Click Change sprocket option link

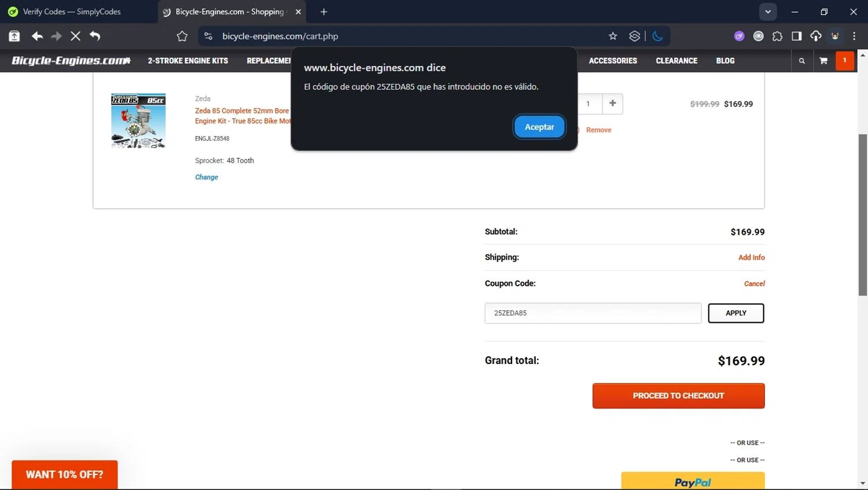(x=207, y=177)
